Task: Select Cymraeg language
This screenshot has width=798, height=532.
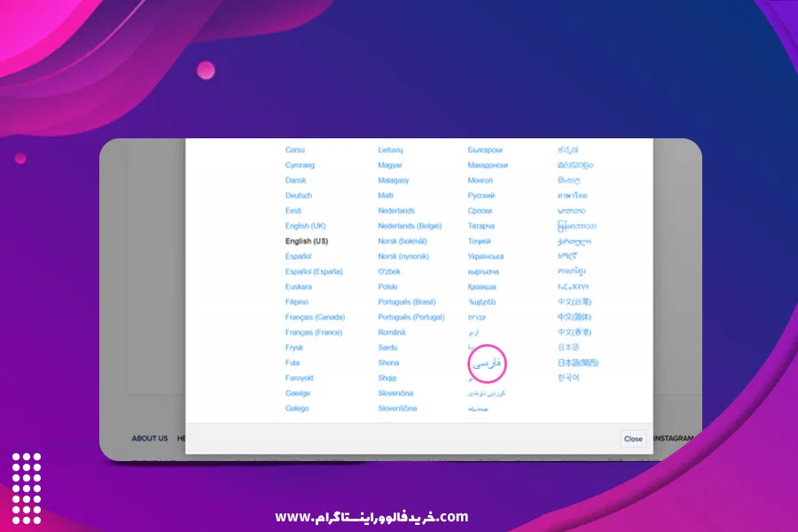Action: tap(300, 165)
